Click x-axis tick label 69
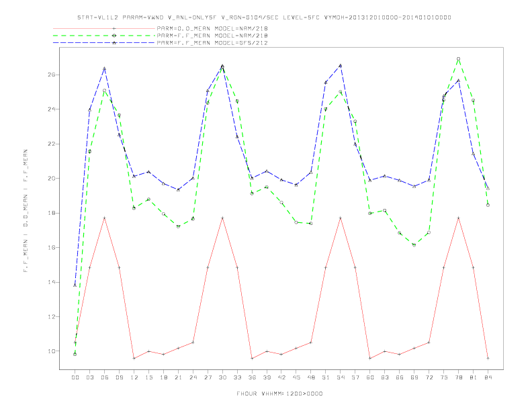Screen dimensions: 532x411 [414, 377]
